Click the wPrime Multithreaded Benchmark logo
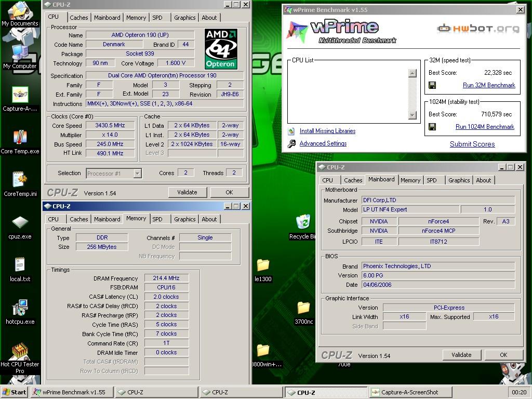Screen dimensions: 532x399 click(x=342, y=31)
